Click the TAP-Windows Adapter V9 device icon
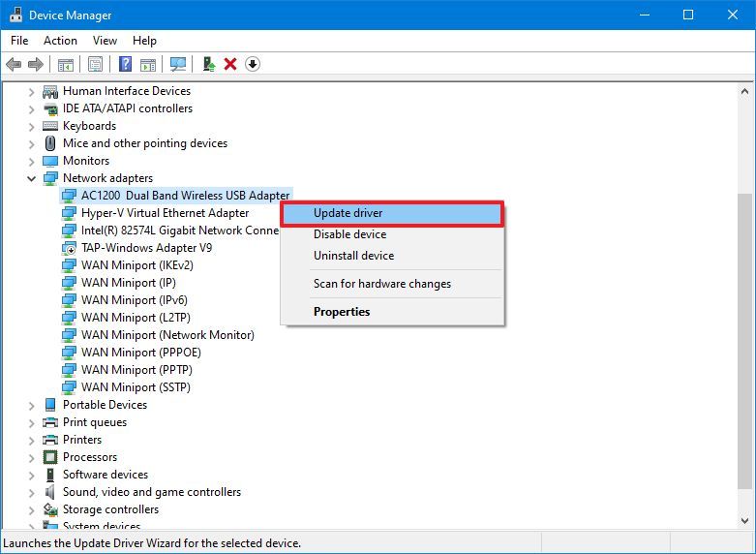 click(69, 248)
